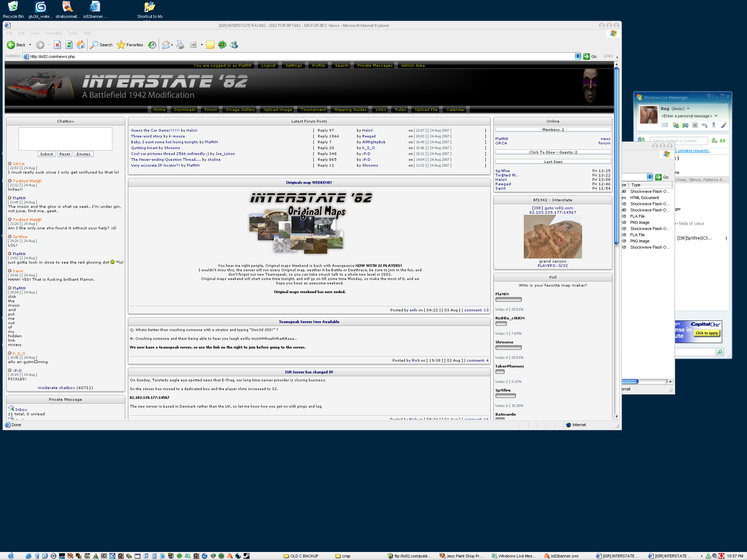Open Messenger email inbox icon

665,125
